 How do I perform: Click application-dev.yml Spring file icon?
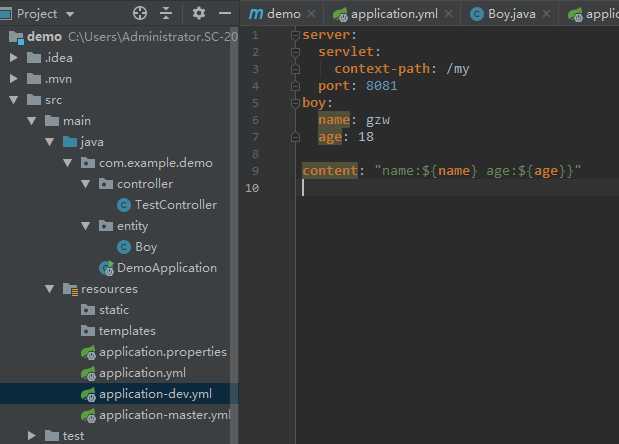click(88, 394)
